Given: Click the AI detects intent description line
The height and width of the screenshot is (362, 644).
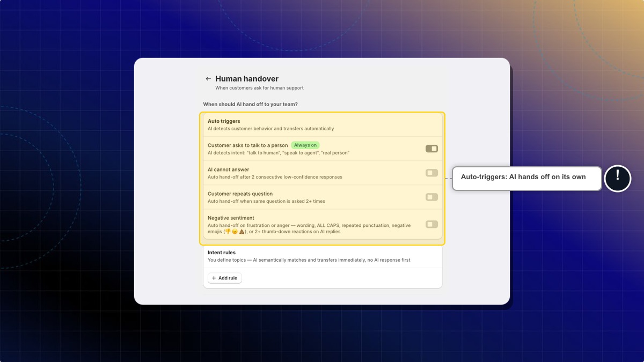Looking at the screenshot, I should tap(279, 153).
